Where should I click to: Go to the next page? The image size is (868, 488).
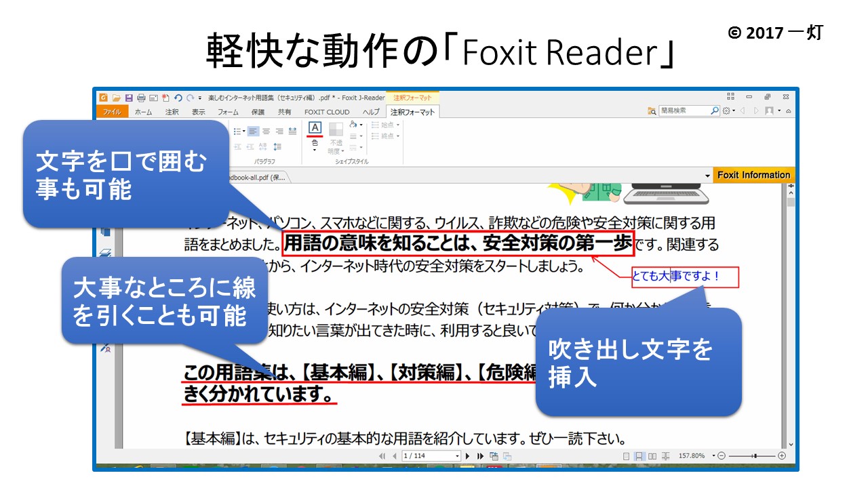click(x=467, y=456)
